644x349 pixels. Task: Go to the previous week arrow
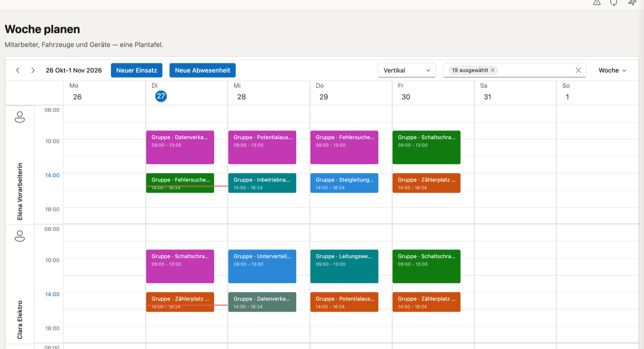click(18, 70)
